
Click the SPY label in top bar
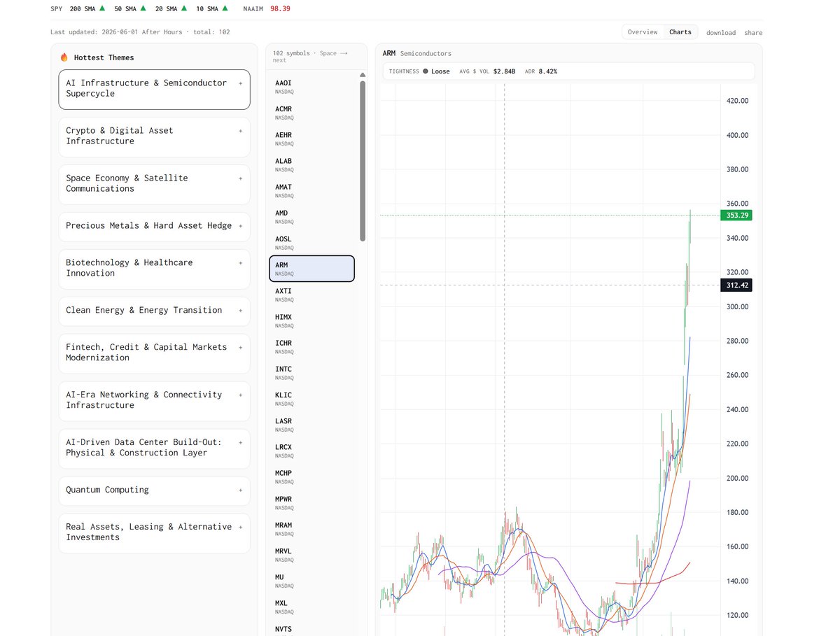57,8
